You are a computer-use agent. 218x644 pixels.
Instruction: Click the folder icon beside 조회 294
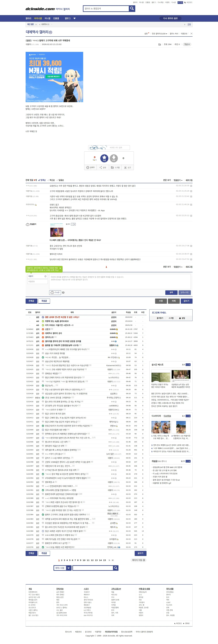tap(159, 45)
